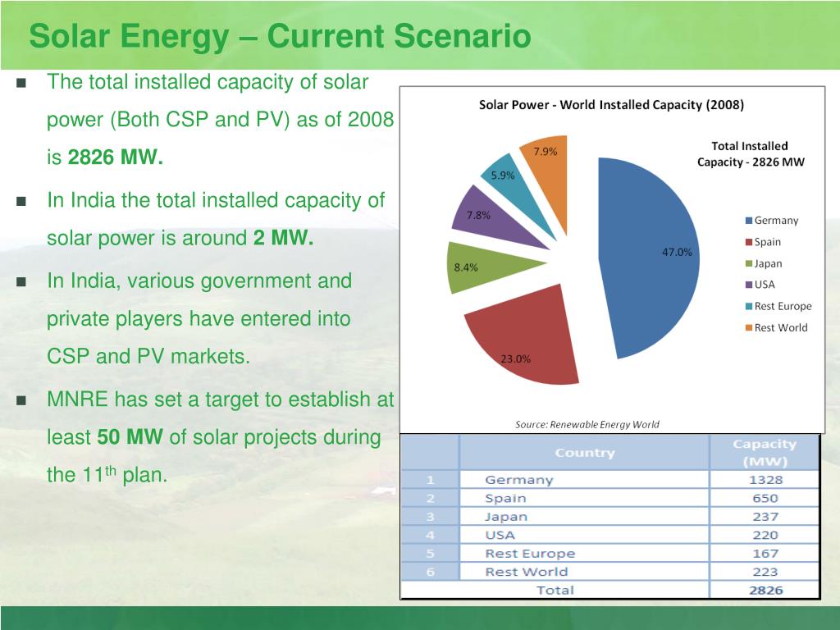The image size is (840, 630).
Task: Click the '2 MW.' bold text about India
Action: [283, 238]
